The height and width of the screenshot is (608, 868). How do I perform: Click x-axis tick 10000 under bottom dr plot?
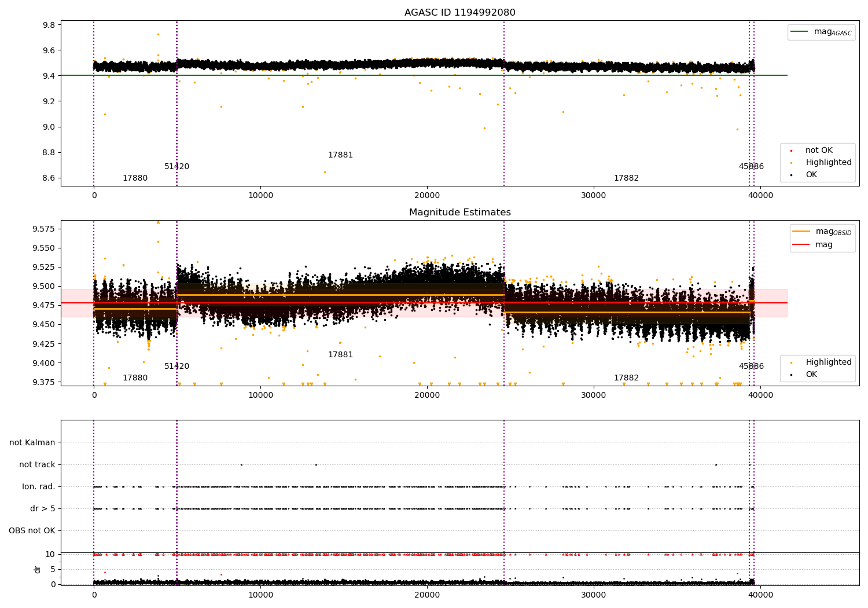coord(260,595)
